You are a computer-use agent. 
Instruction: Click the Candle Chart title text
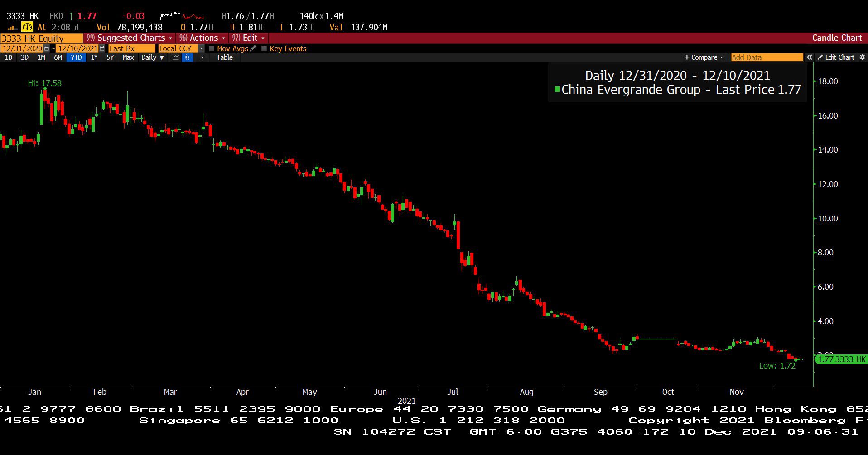click(x=837, y=38)
